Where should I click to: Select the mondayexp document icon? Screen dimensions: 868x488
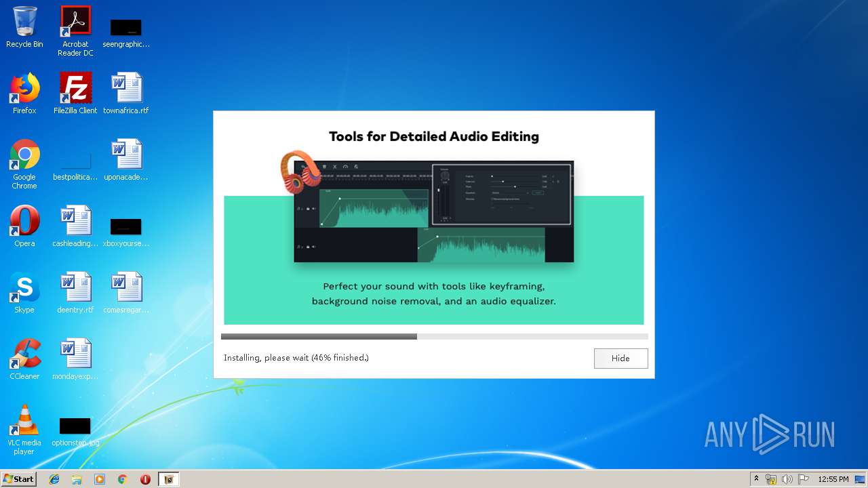[x=75, y=360]
